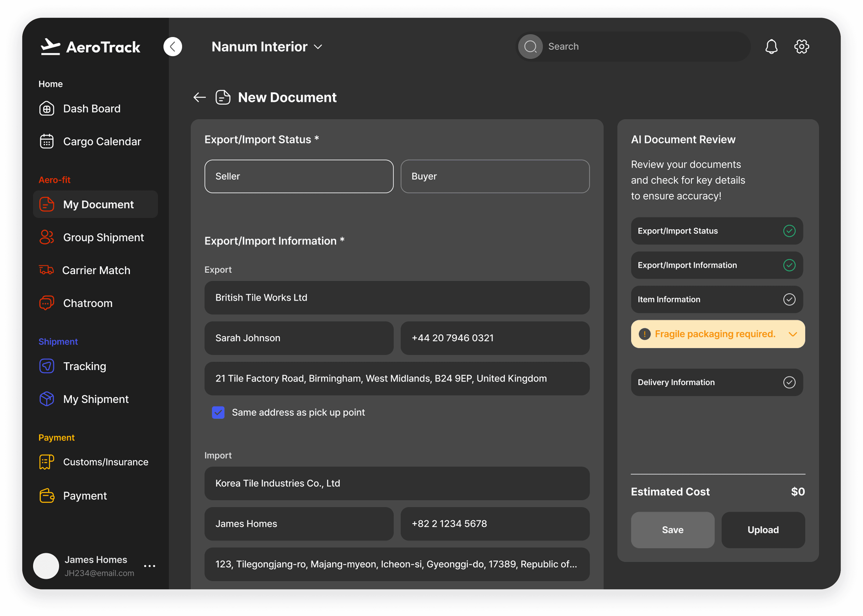Open Nanum Interior company dropdown
The height and width of the screenshot is (616, 863).
click(267, 47)
